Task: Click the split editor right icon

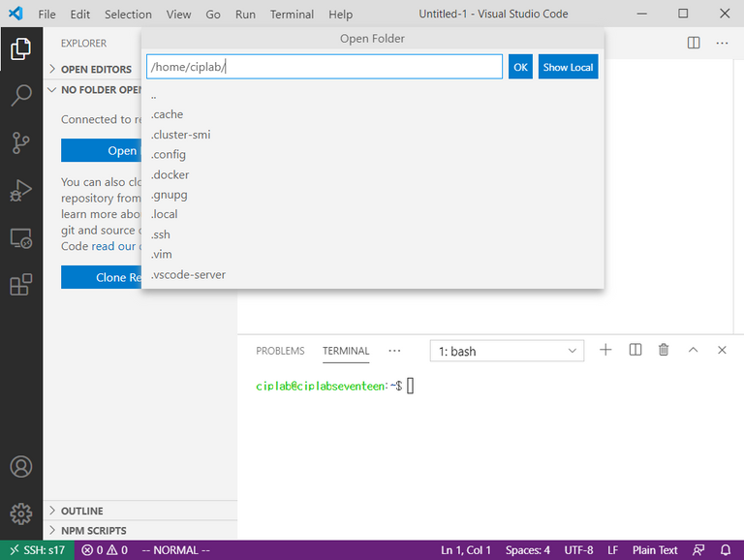Action: pyautogui.click(x=694, y=43)
